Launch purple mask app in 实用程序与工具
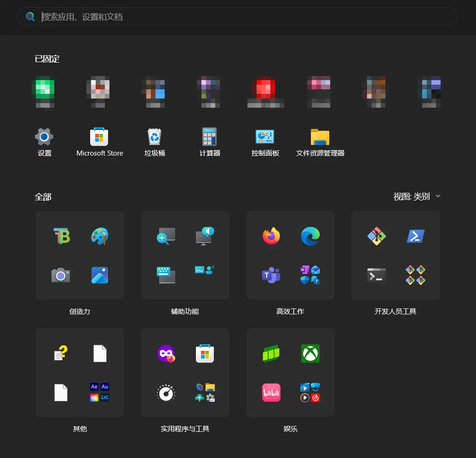 pyautogui.click(x=166, y=353)
